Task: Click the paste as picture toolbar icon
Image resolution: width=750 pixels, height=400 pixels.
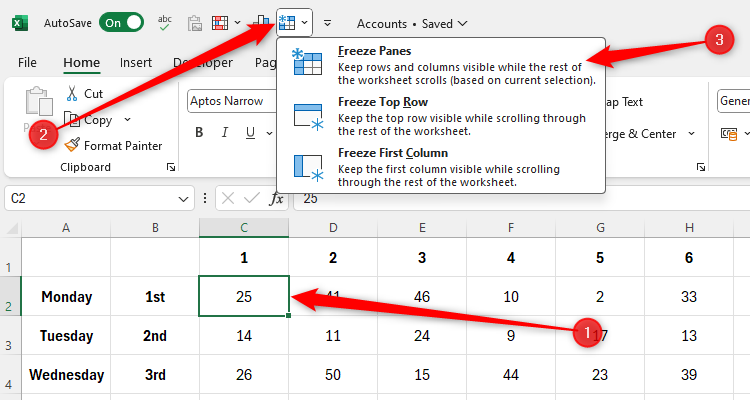Action: 195,23
